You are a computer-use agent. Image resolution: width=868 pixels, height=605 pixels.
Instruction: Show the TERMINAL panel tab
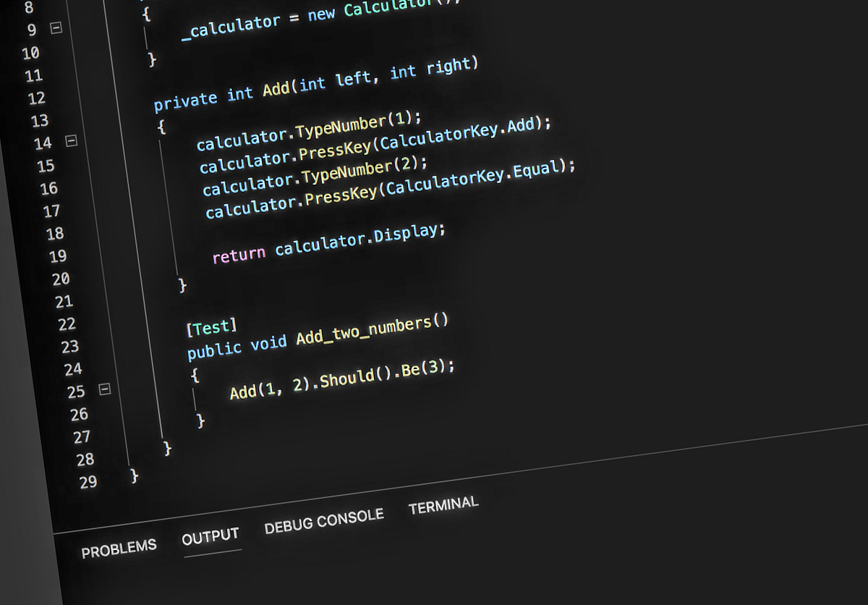443,505
